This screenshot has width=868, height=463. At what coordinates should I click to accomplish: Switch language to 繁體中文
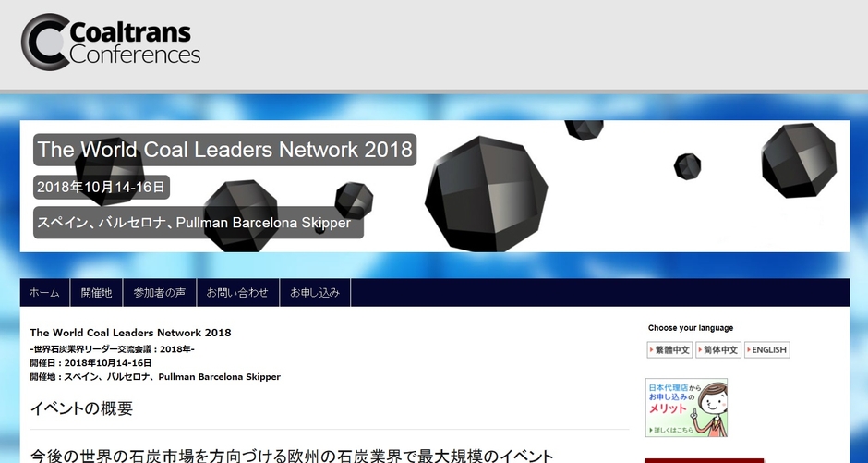click(669, 350)
